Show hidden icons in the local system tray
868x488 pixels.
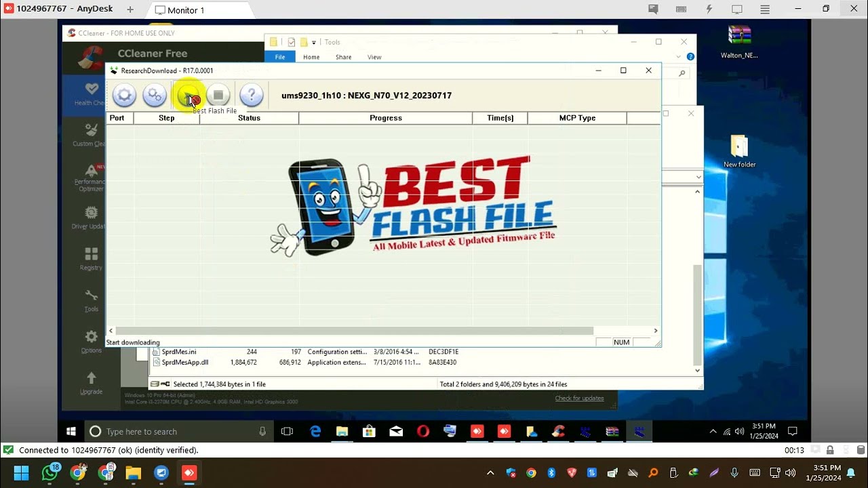pos(490,472)
